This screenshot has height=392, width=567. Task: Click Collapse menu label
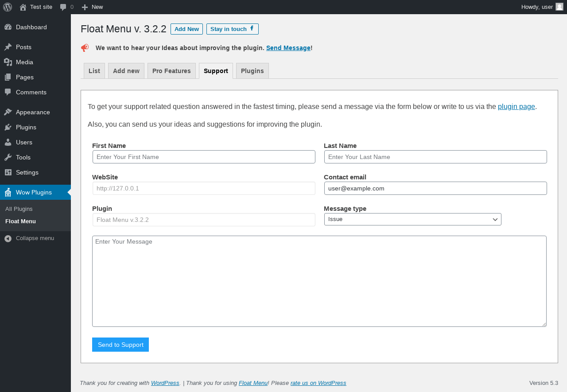click(35, 238)
